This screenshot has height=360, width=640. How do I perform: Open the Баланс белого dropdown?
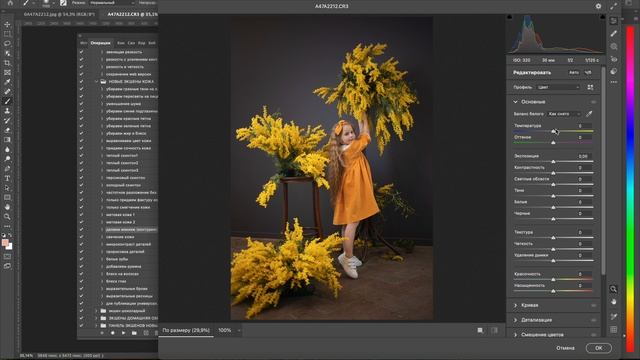[564, 114]
